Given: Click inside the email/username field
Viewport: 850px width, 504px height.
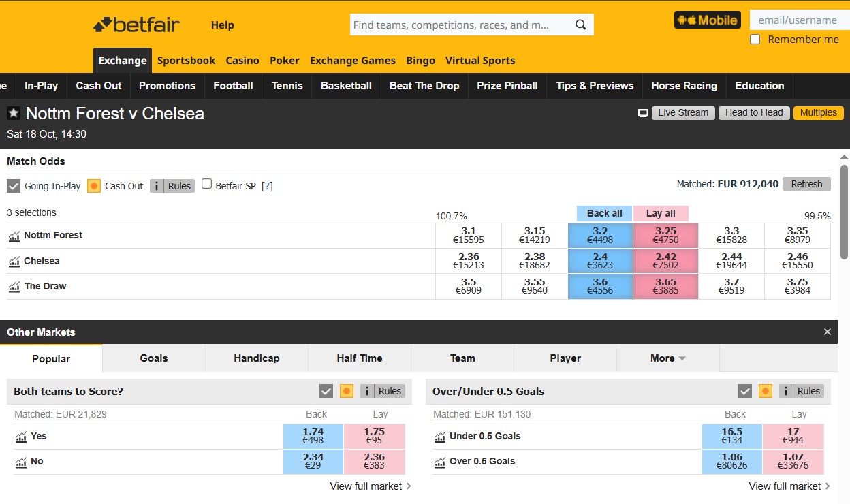Looking at the screenshot, I should tap(800, 20).
